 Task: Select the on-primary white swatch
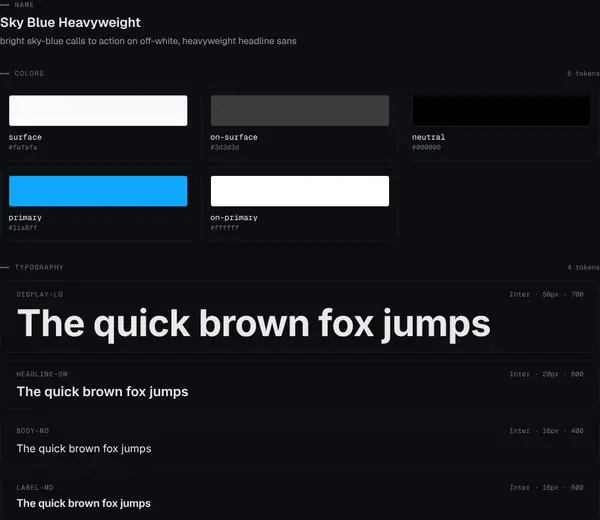point(300,191)
